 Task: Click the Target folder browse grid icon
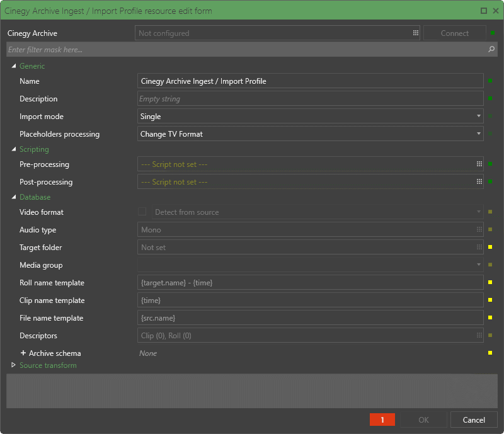[x=479, y=247]
